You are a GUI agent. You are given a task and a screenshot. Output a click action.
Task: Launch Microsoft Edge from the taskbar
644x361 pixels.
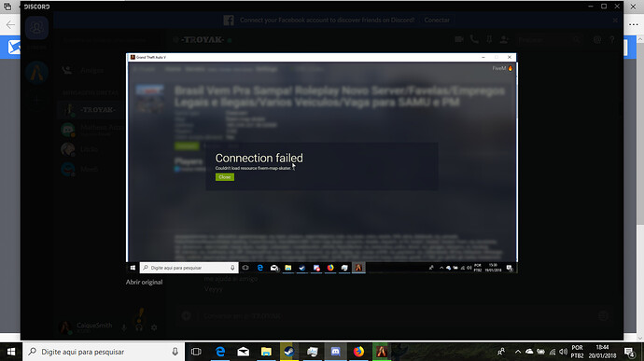220,352
